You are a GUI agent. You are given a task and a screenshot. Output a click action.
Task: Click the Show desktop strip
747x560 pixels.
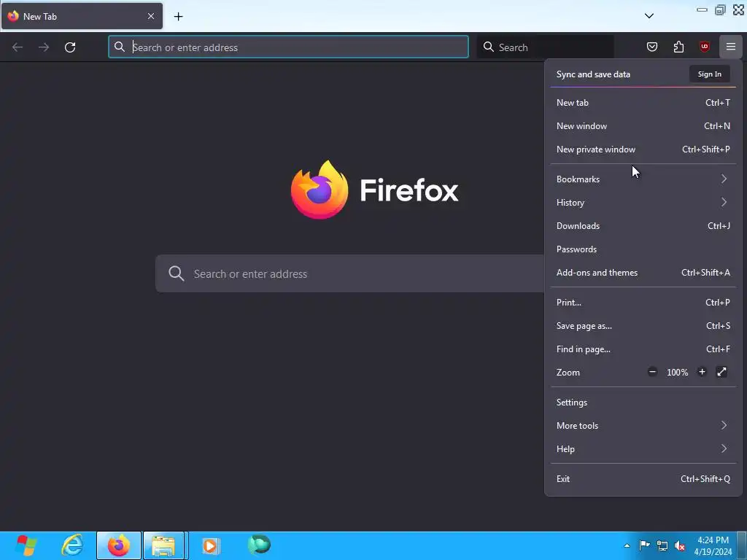click(x=742, y=545)
